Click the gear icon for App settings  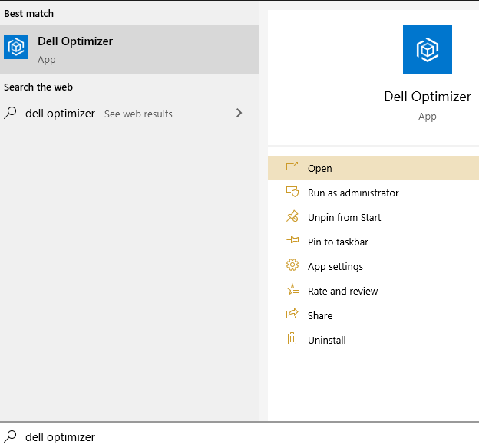point(292,266)
